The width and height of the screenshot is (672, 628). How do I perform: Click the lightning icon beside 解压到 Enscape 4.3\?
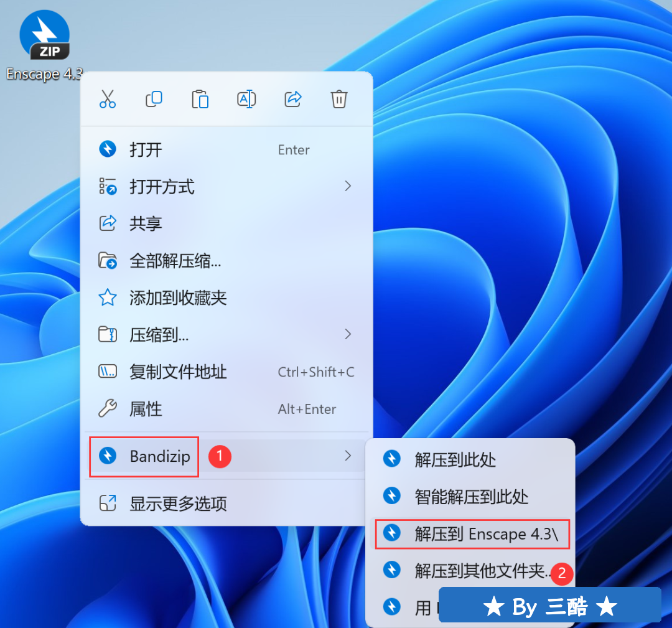point(392,533)
